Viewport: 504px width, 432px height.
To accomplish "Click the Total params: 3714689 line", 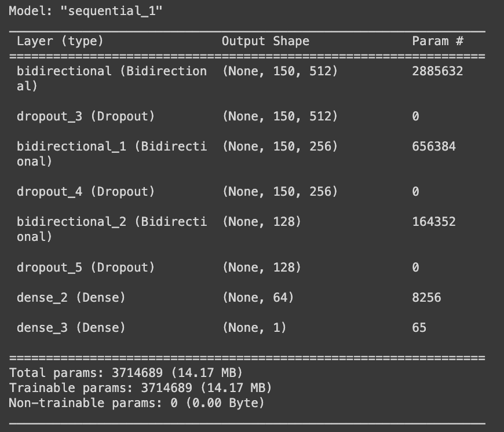I will 126,373.
